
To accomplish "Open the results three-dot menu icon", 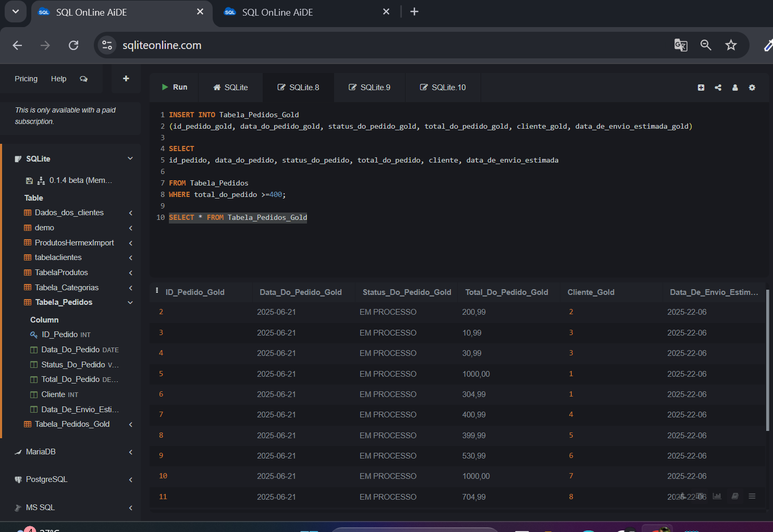I will (157, 290).
